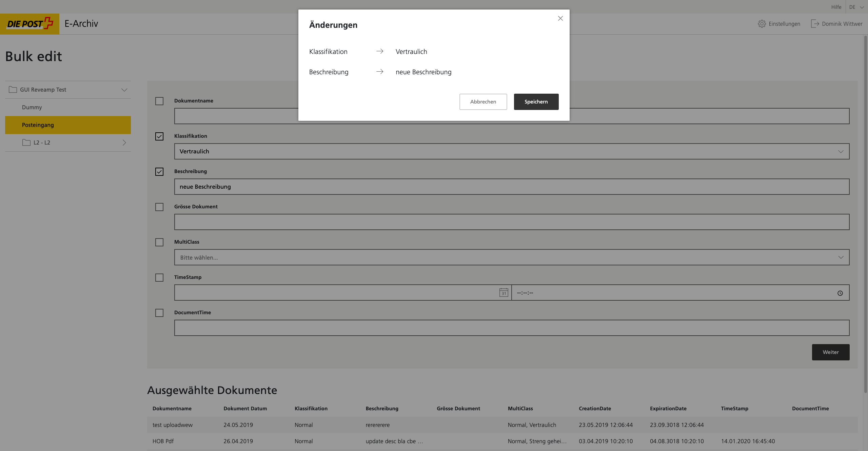Uncheck the Klassifikation checkbox
Image resolution: width=868 pixels, height=451 pixels.
[159, 136]
